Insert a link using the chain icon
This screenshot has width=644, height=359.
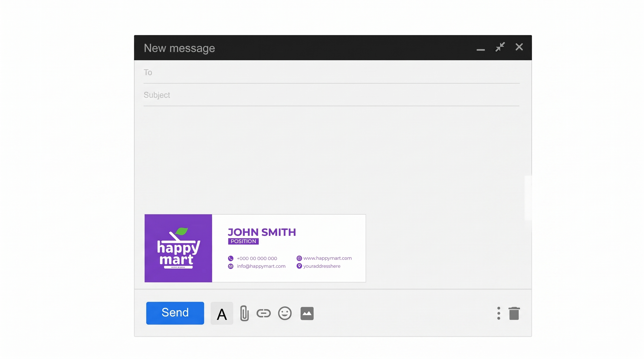pos(263,313)
